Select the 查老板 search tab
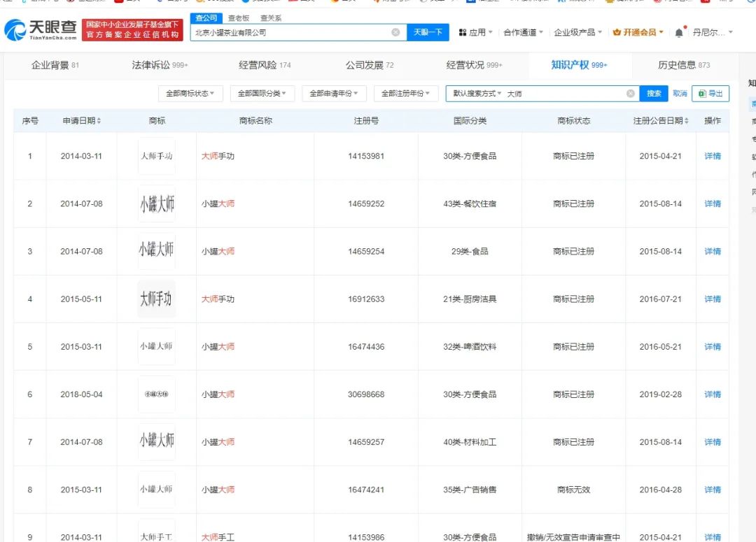The width and height of the screenshot is (756, 542). click(239, 18)
